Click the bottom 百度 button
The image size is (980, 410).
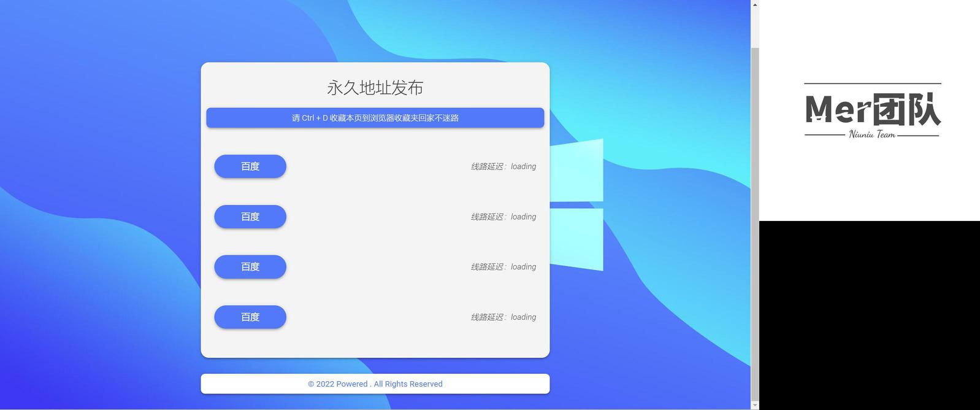[x=250, y=317]
